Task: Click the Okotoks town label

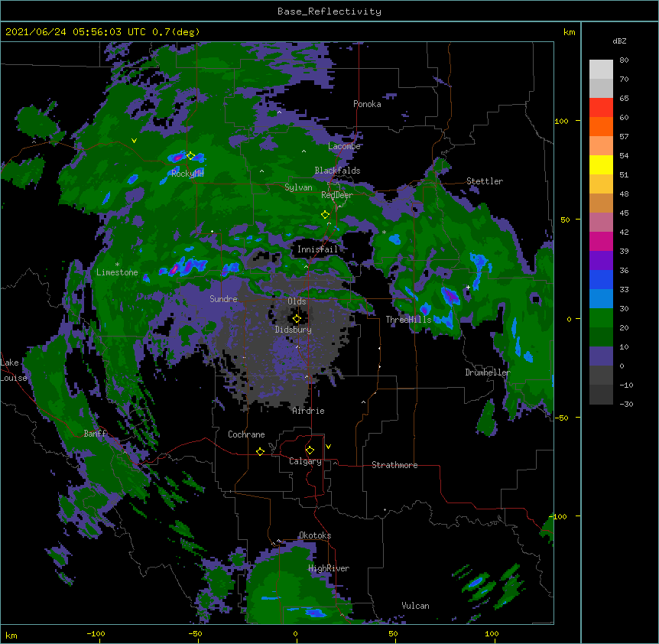Action: (x=315, y=535)
